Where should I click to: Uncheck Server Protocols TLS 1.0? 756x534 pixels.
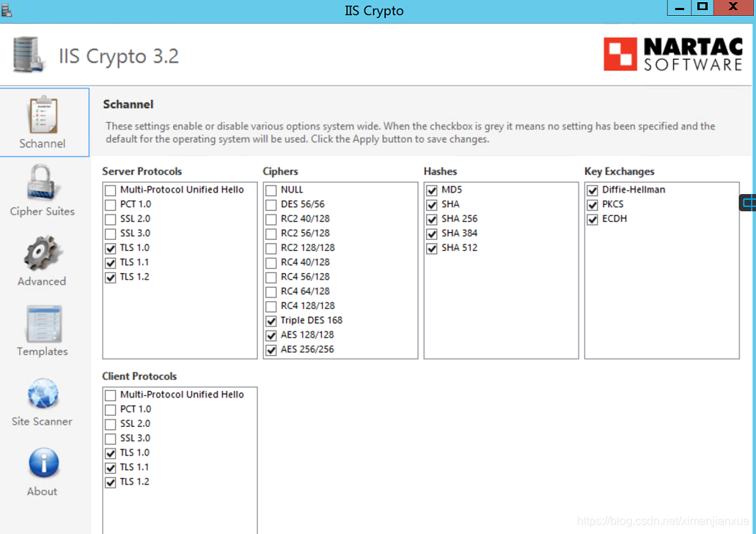tap(111, 248)
